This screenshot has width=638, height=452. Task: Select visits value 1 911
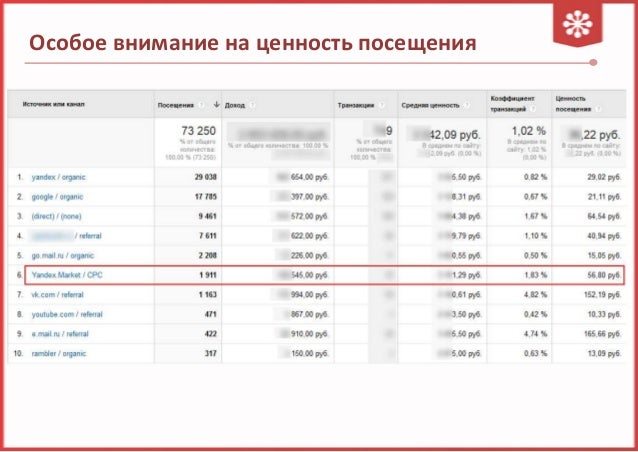coord(208,275)
